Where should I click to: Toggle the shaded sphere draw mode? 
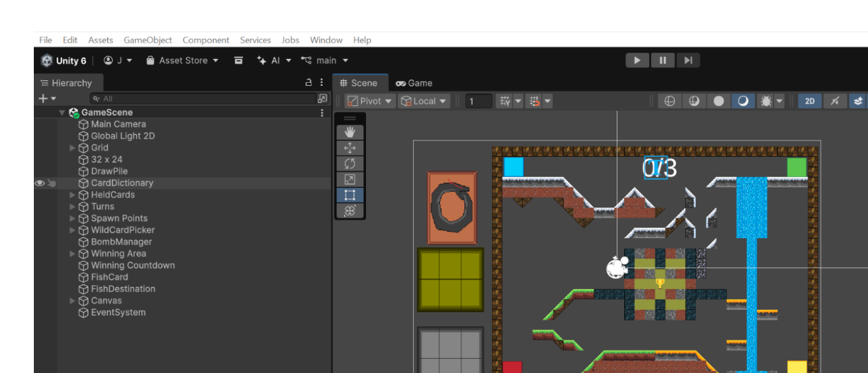point(718,101)
